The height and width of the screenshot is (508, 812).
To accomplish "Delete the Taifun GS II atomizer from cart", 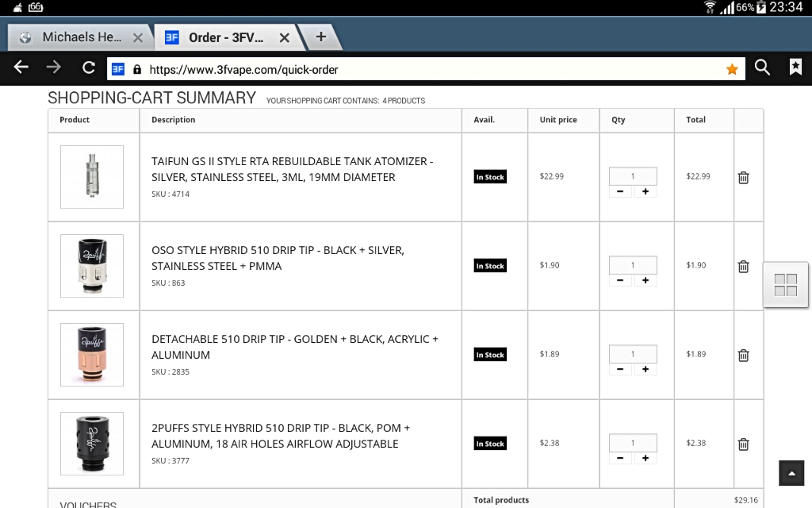I will tap(743, 178).
